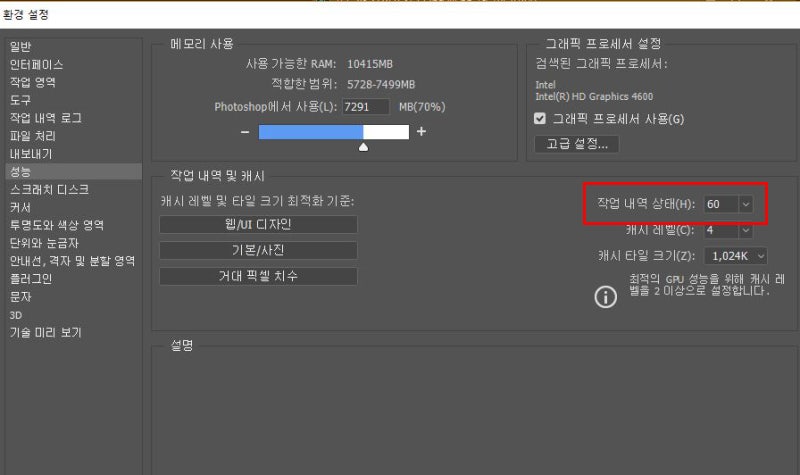Expand the 캐시 레벨 dropdown arrow
The width and height of the screenshot is (800, 475).
point(745,230)
